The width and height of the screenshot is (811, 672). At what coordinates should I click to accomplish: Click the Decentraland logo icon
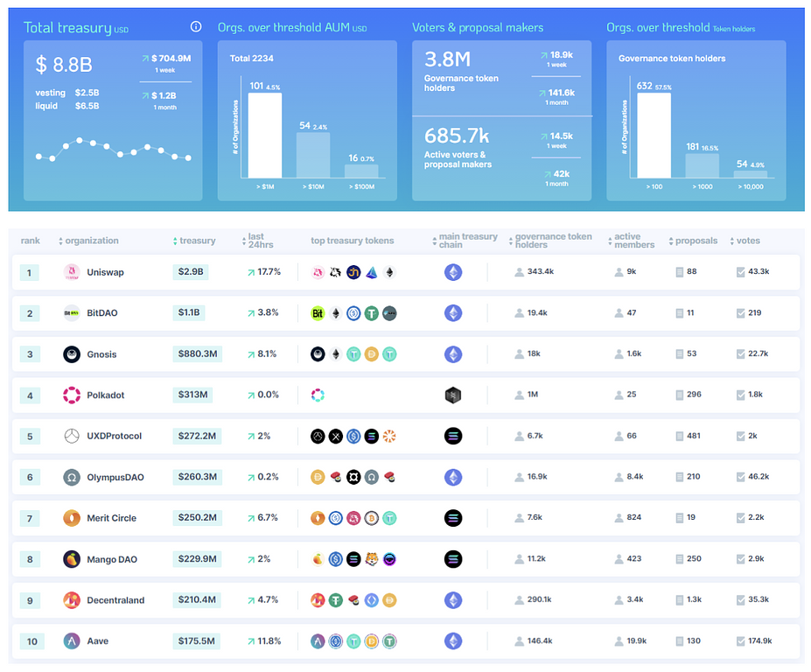click(x=72, y=600)
